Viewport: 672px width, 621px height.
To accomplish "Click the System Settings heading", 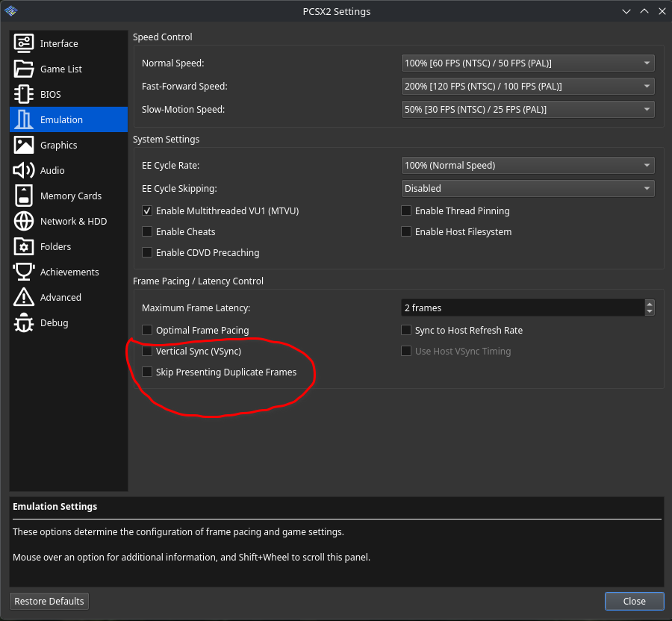I will pos(166,139).
